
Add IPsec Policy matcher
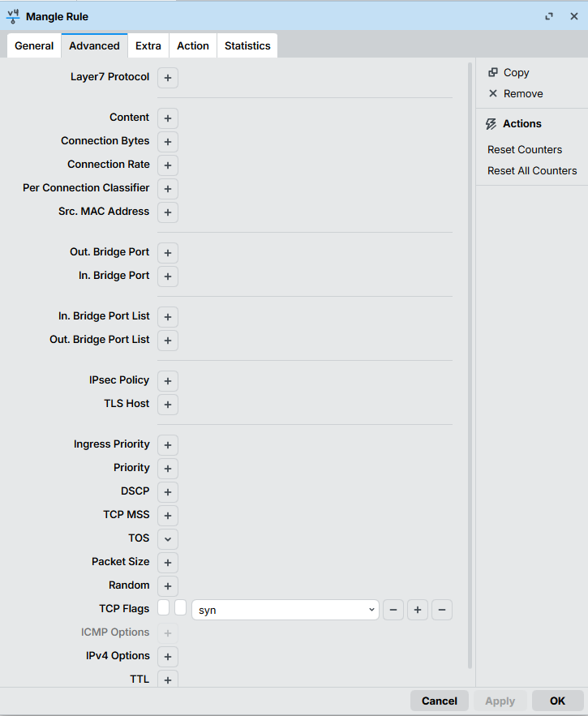168,381
